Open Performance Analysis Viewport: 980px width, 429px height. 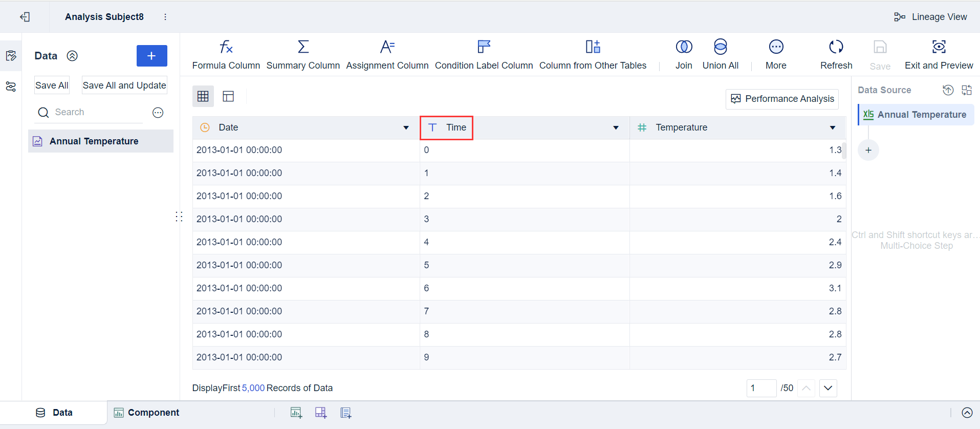point(782,99)
